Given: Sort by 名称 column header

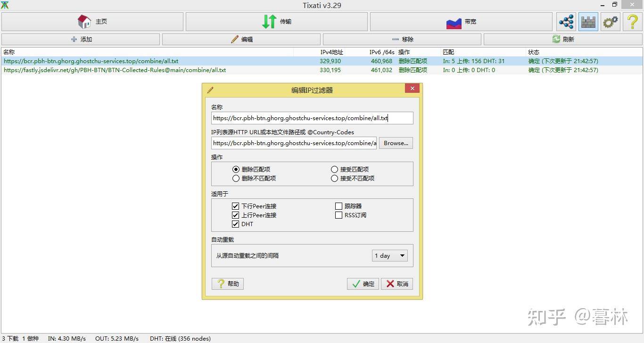Looking at the screenshot, I should click(x=9, y=52).
